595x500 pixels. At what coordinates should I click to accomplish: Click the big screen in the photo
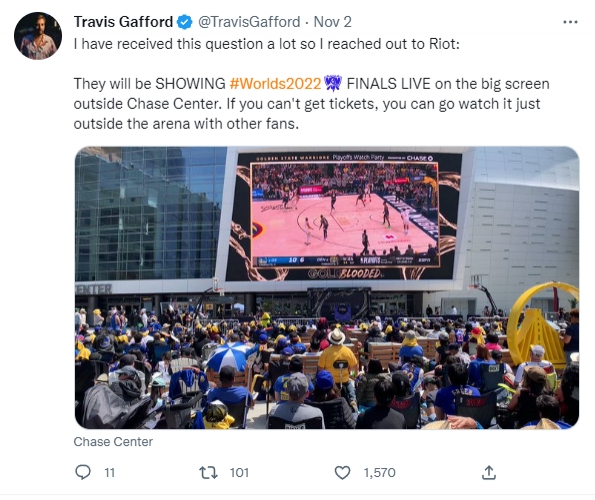(344, 216)
